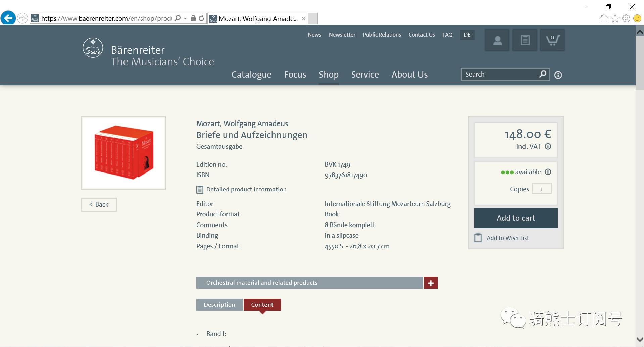Click the address bar URL field

106,18
